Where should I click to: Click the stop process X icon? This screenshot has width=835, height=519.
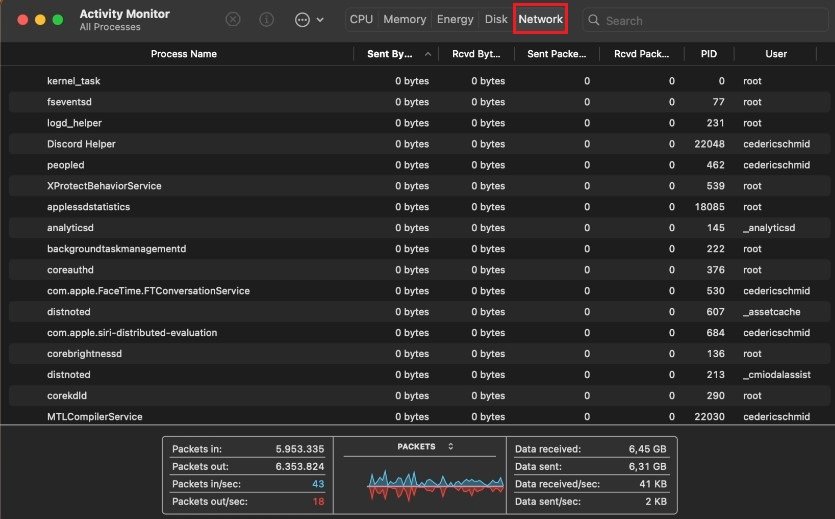point(232,19)
